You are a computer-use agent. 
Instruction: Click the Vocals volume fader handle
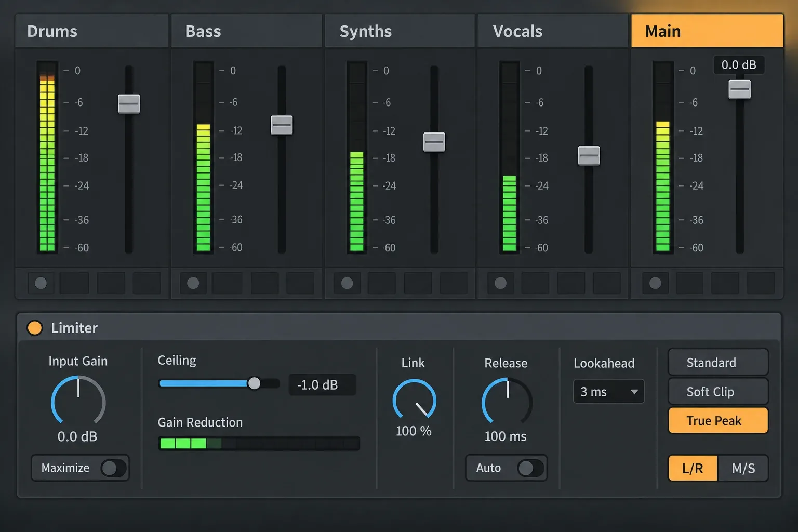pos(589,156)
